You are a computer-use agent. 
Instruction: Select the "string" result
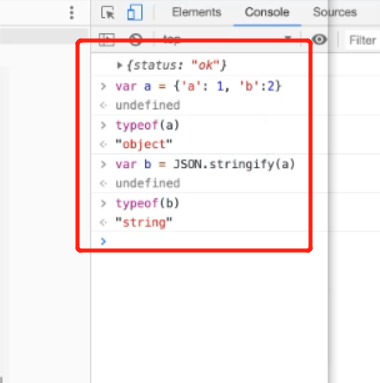tap(144, 222)
